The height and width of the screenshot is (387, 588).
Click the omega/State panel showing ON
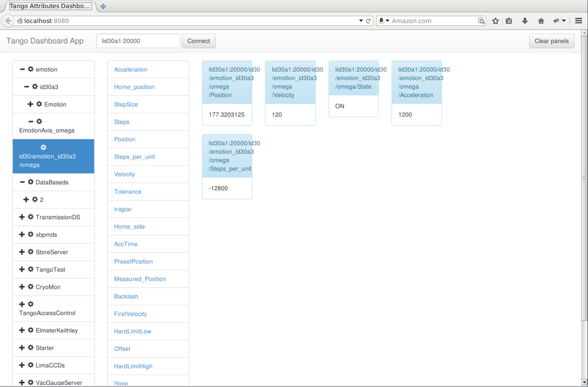(353, 89)
